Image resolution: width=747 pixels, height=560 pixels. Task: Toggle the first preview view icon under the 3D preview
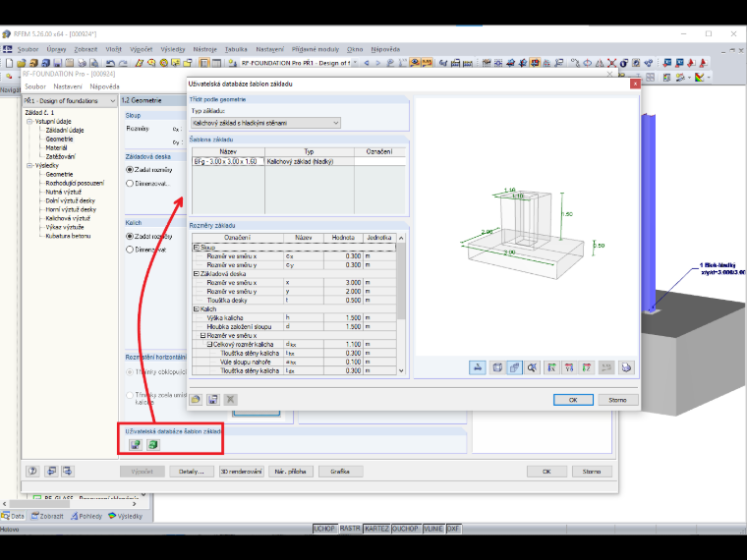click(x=478, y=367)
